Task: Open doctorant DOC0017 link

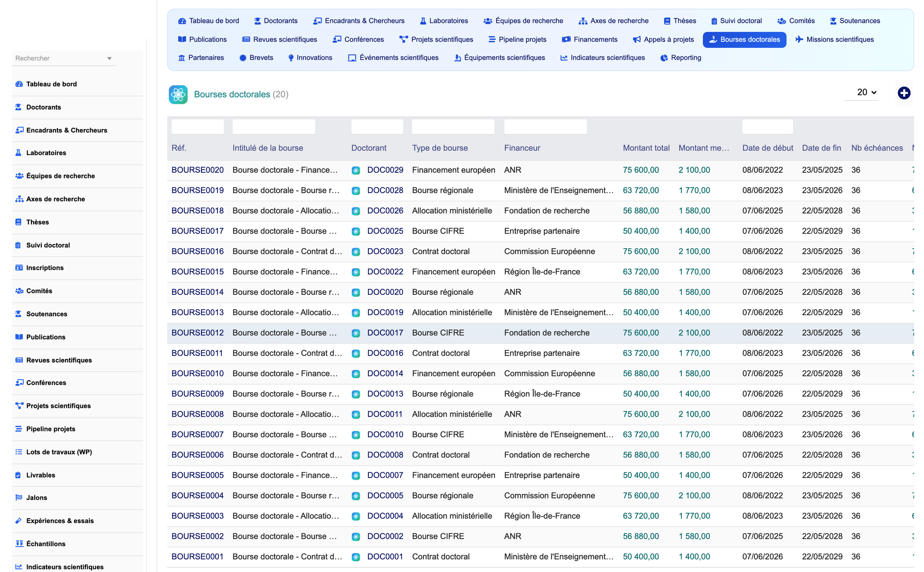Action: [x=385, y=333]
